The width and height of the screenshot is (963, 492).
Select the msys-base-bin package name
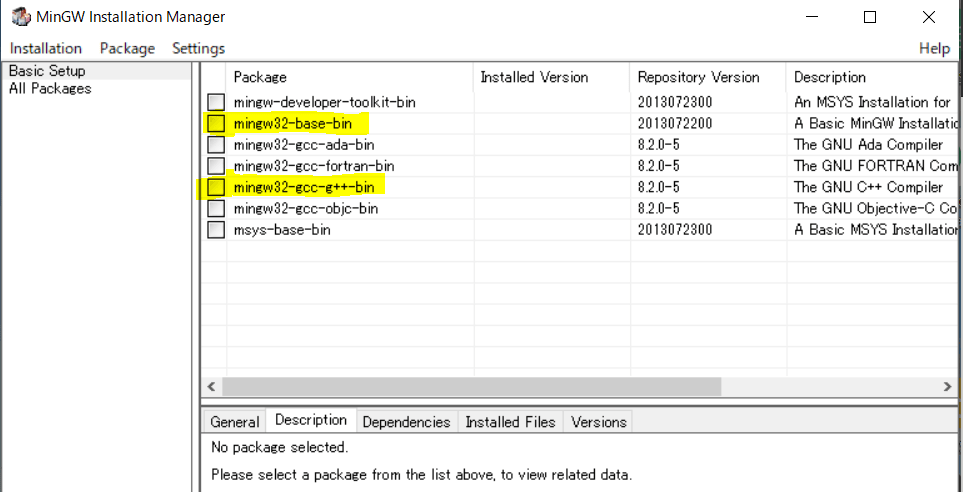click(282, 230)
